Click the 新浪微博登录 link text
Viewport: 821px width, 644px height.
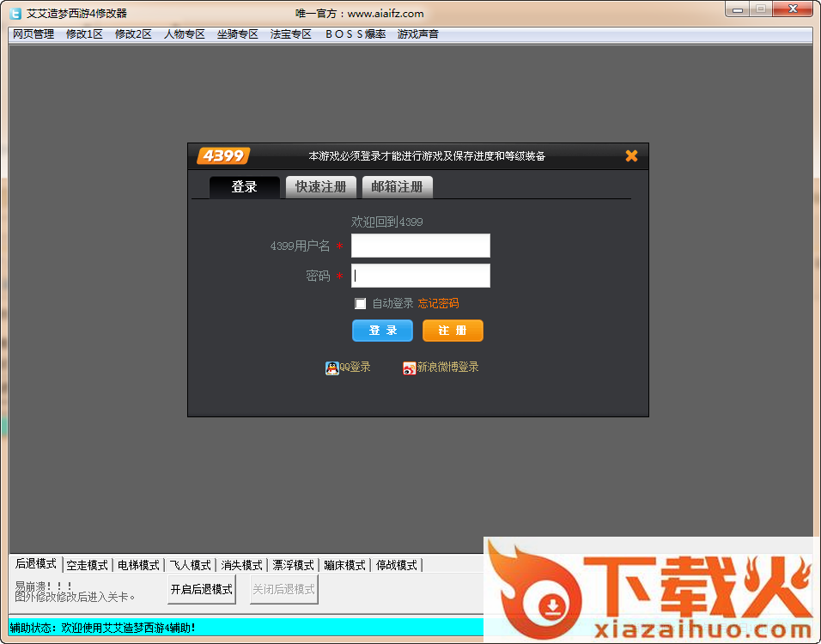(447, 368)
